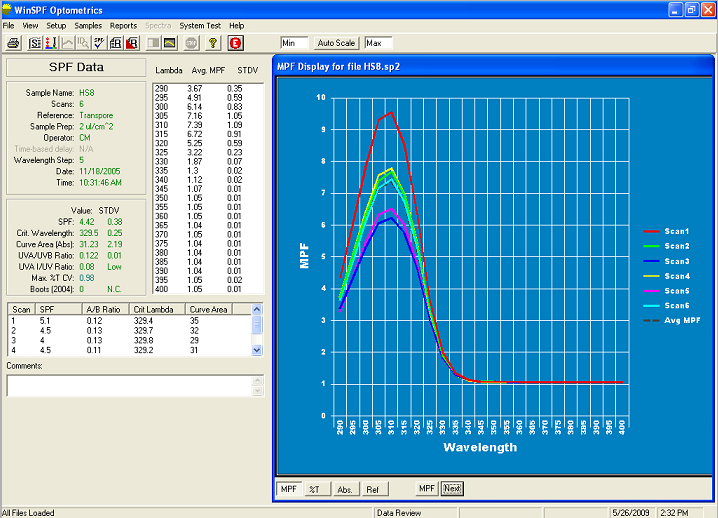The height and width of the screenshot is (518, 718).
Task: Click the checkmark SPF toolbar icon
Action: 98,43
